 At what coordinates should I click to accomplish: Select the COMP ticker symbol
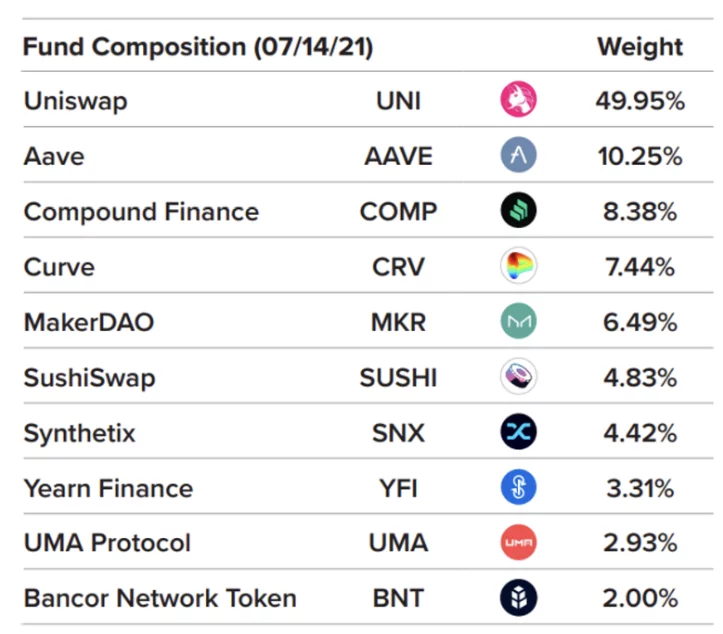pos(398,212)
